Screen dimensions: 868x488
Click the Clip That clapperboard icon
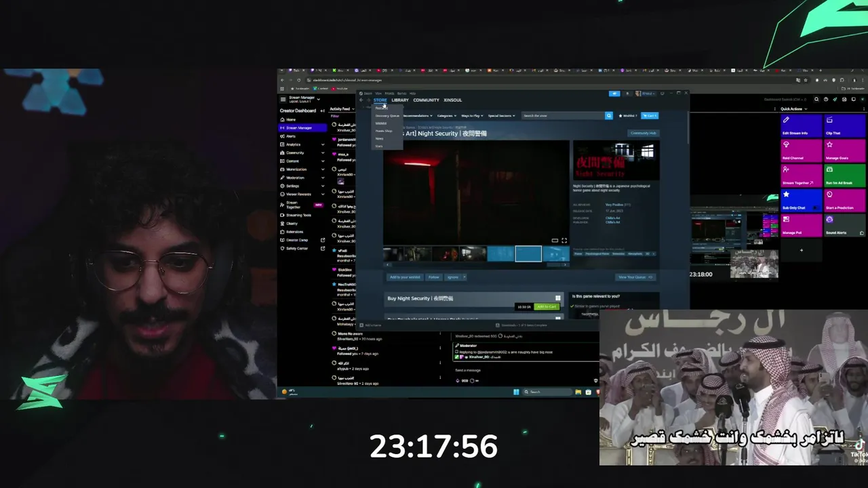coord(829,120)
